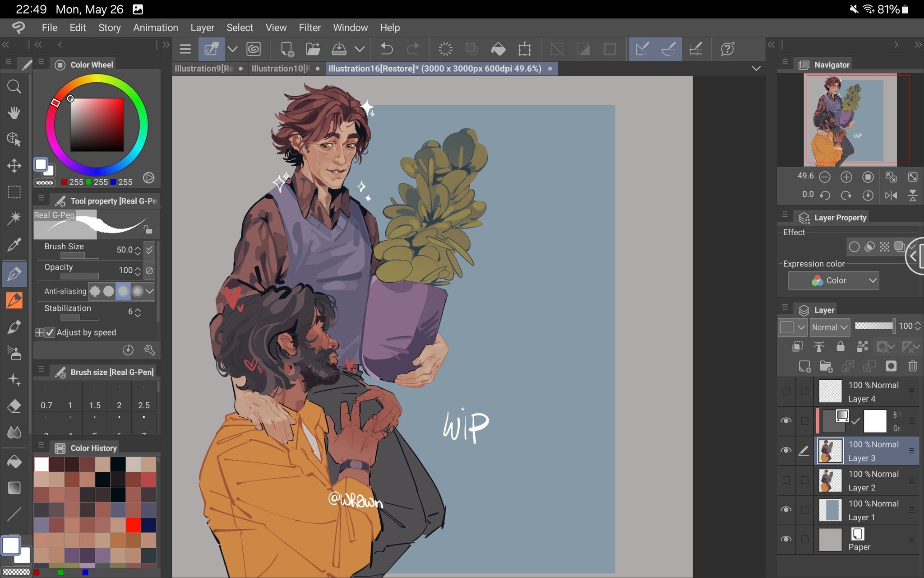Select the Move layer tool
Image resolution: width=924 pixels, height=578 pixels.
click(14, 165)
